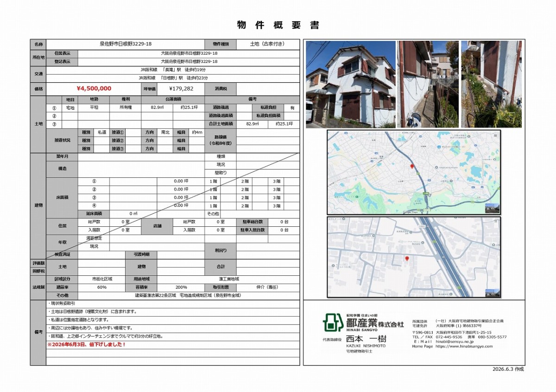The height and width of the screenshot is (392, 556).
Task: Click the TEL/FAX number 072-445-9536
Action: click(449, 337)
